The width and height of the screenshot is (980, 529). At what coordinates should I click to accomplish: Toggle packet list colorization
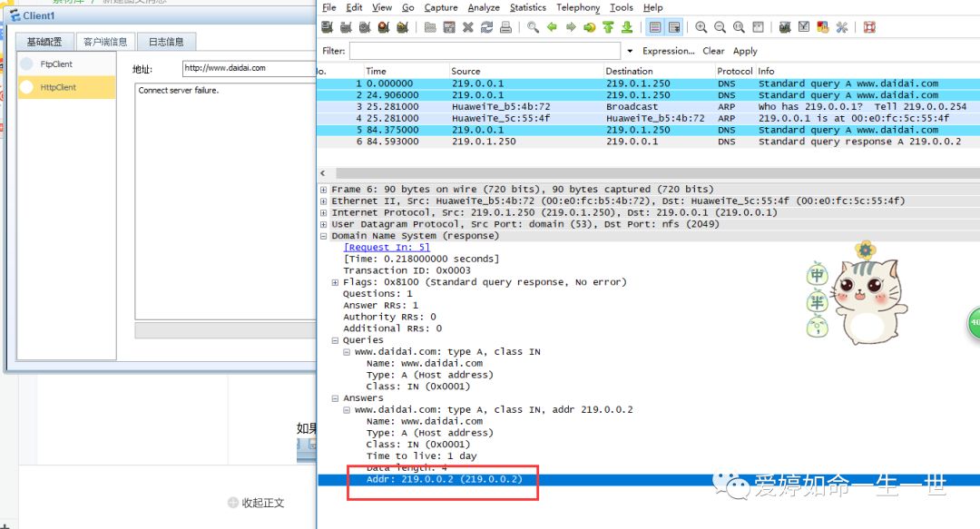coord(655,27)
